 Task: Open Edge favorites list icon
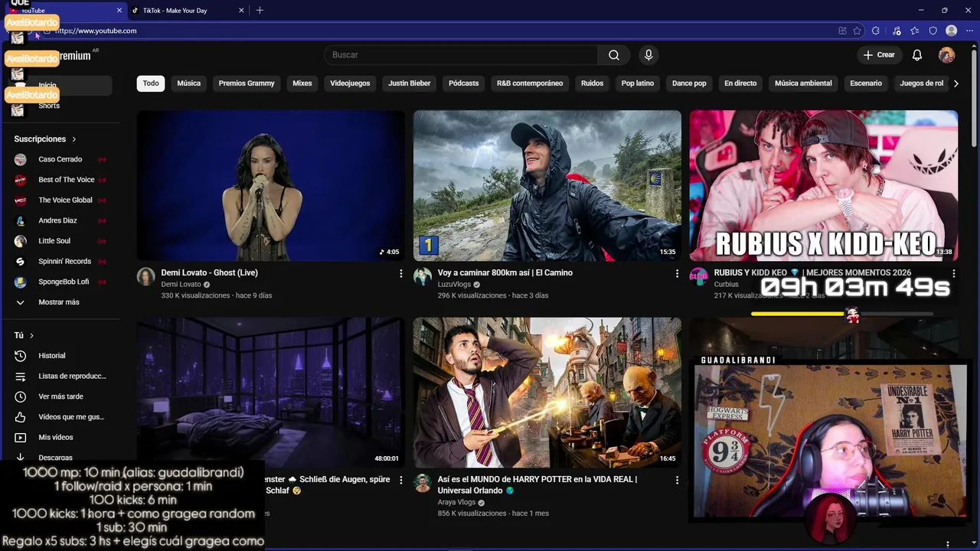point(915,31)
